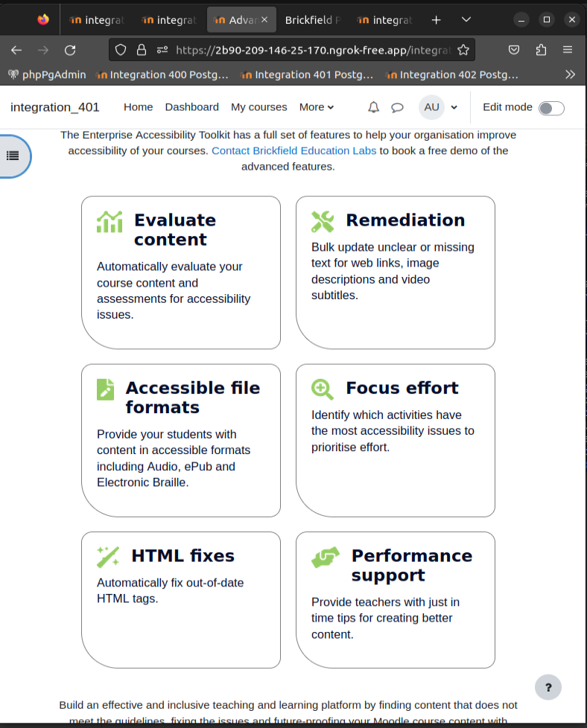Click the Accessible file formats heading
The width and height of the screenshot is (587, 728).
(x=192, y=397)
